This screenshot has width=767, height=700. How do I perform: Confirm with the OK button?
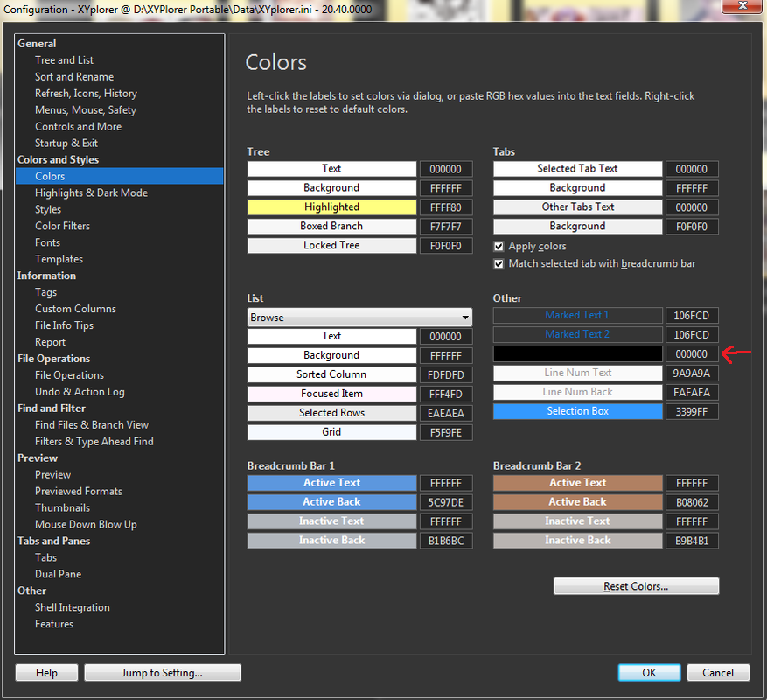649,673
